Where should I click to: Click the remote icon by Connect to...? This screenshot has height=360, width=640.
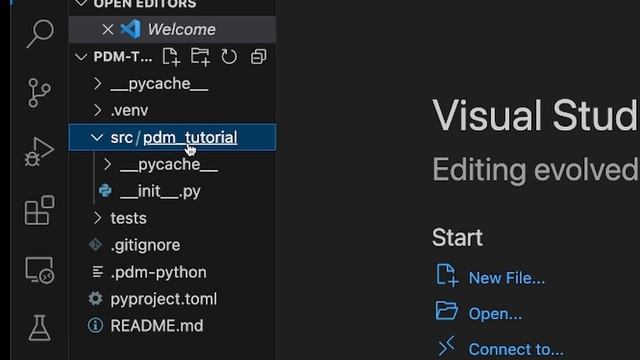[x=446, y=346]
